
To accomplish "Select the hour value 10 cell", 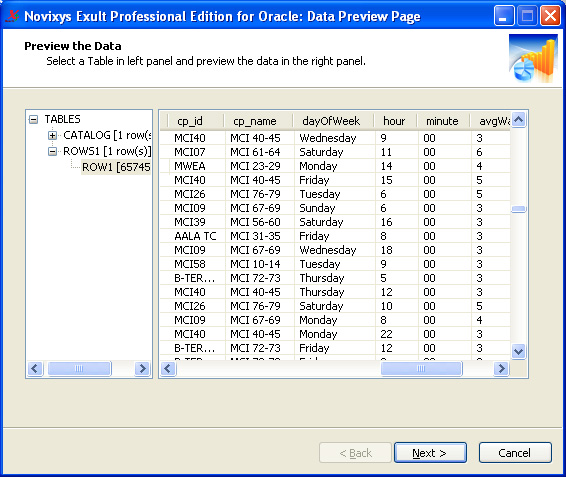I will point(397,306).
